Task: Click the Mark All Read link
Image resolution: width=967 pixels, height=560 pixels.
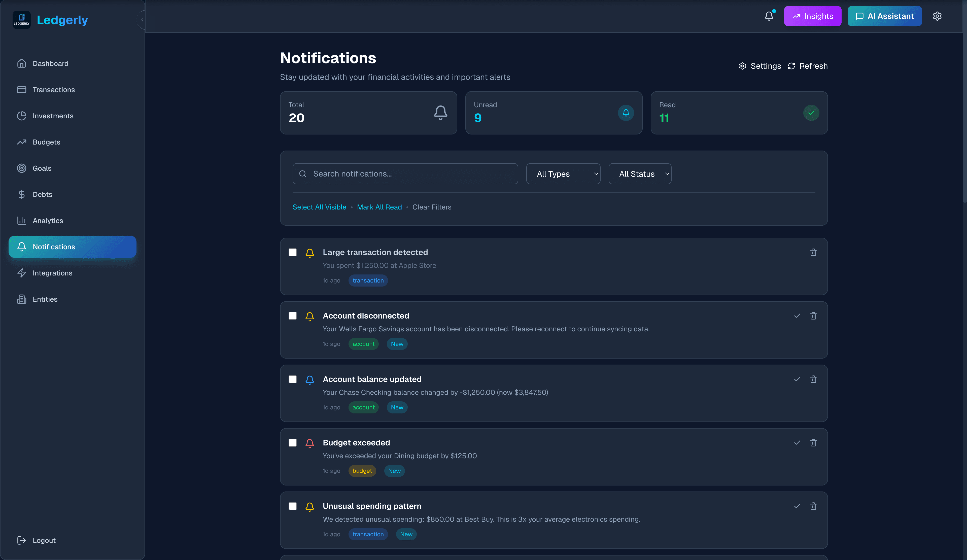Action: click(379, 207)
